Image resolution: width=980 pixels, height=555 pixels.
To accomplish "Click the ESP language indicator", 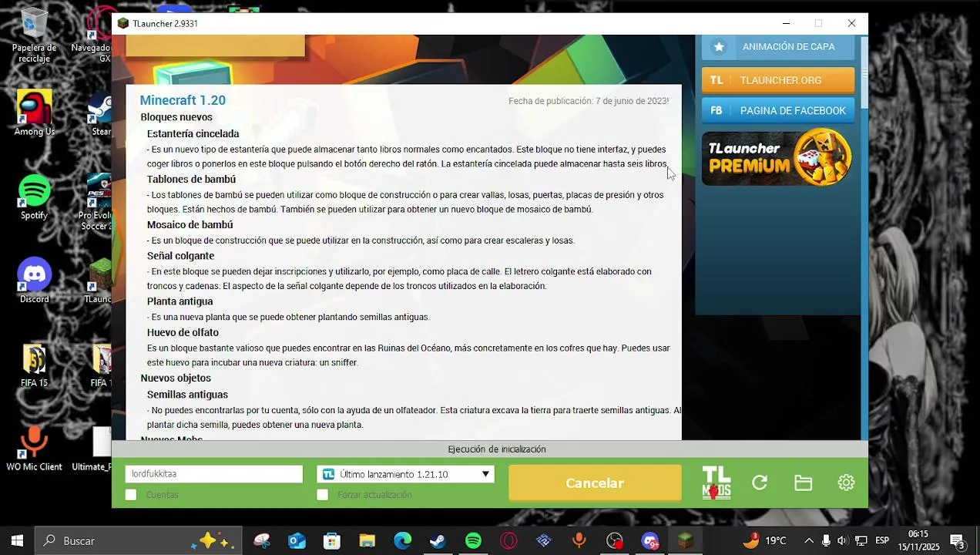I will coord(882,541).
